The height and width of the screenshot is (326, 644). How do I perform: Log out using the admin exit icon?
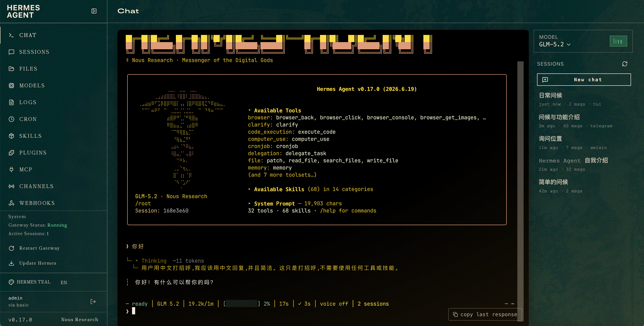pos(93,301)
